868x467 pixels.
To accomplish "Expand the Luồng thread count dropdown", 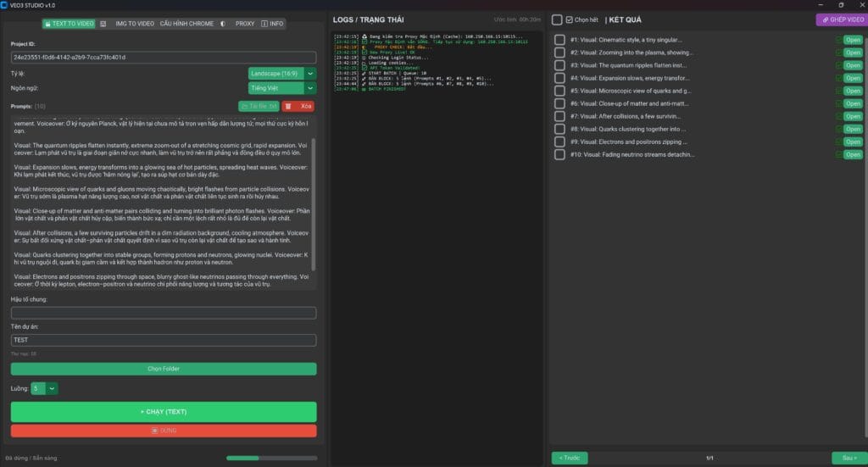I will tap(44, 388).
